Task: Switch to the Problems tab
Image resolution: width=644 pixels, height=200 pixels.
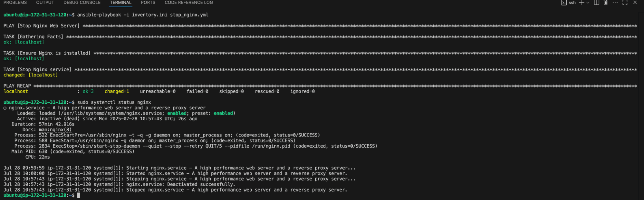Action: point(15,3)
